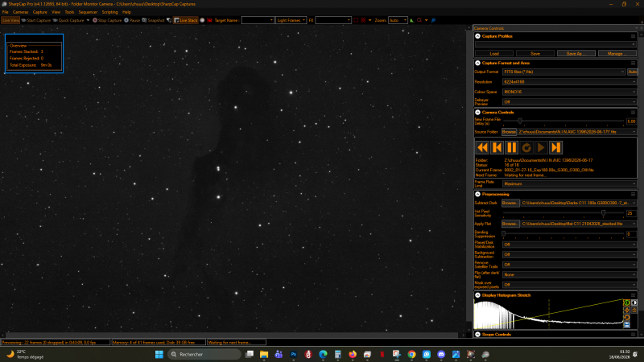
Task: Open the Resolution dropdown
Action: pyautogui.click(x=570, y=82)
